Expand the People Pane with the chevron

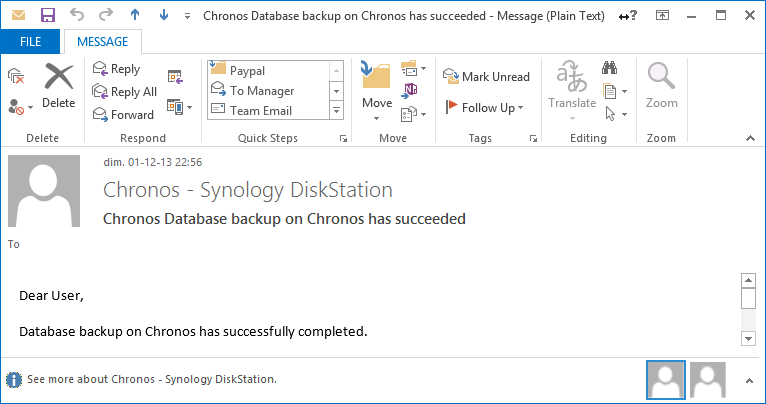750,381
